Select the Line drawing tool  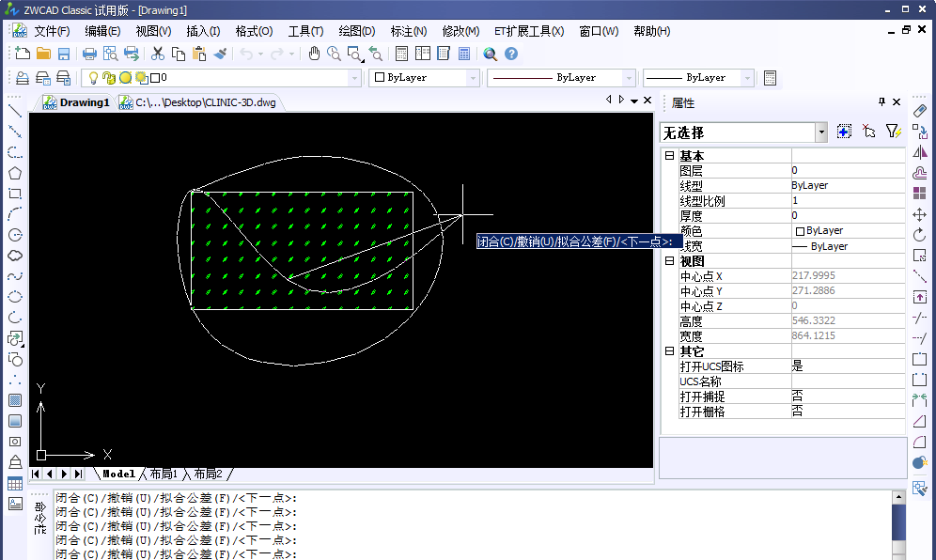(13, 111)
